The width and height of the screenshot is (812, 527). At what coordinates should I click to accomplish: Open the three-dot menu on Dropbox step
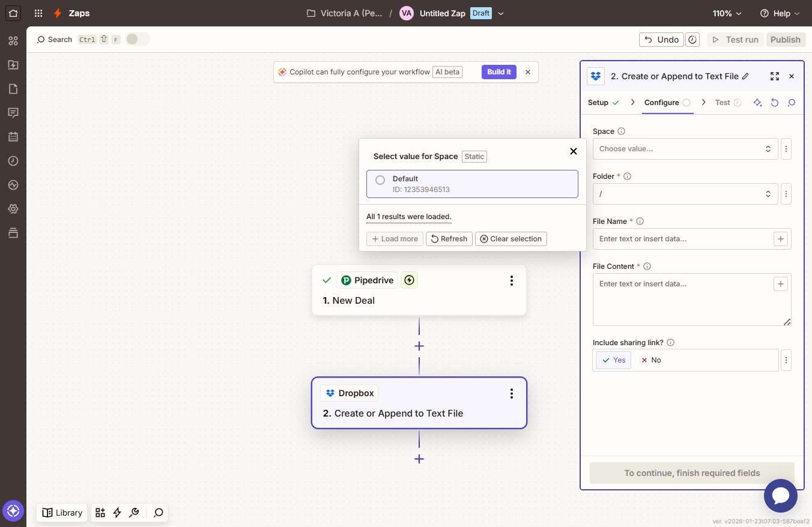tap(512, 394)
